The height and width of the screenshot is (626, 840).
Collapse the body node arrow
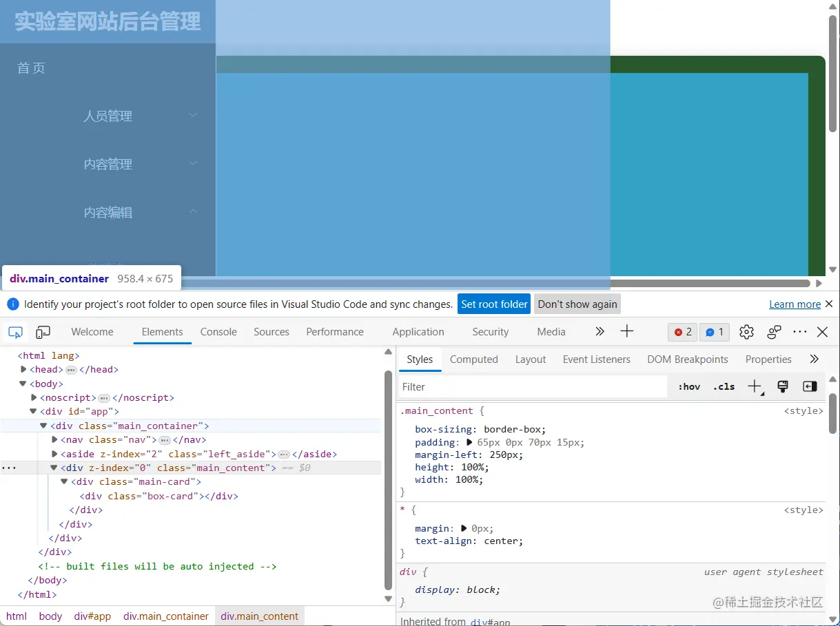click(x=23, y=384)
